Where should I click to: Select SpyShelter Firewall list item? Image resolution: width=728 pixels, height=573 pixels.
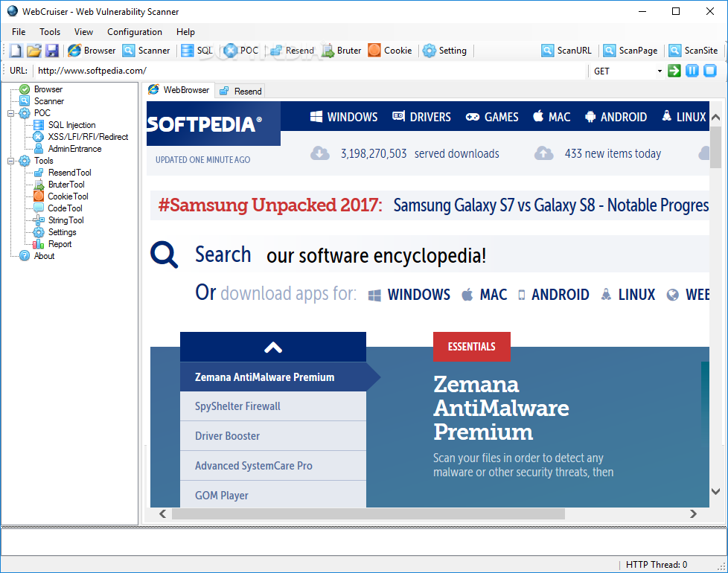pos(273,406)
